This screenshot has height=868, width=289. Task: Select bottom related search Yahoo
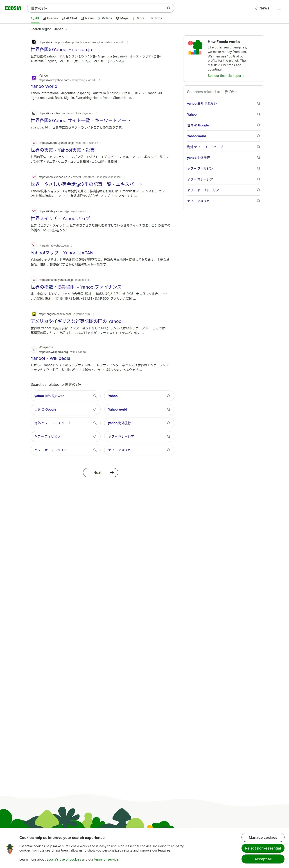click(139, 396)
